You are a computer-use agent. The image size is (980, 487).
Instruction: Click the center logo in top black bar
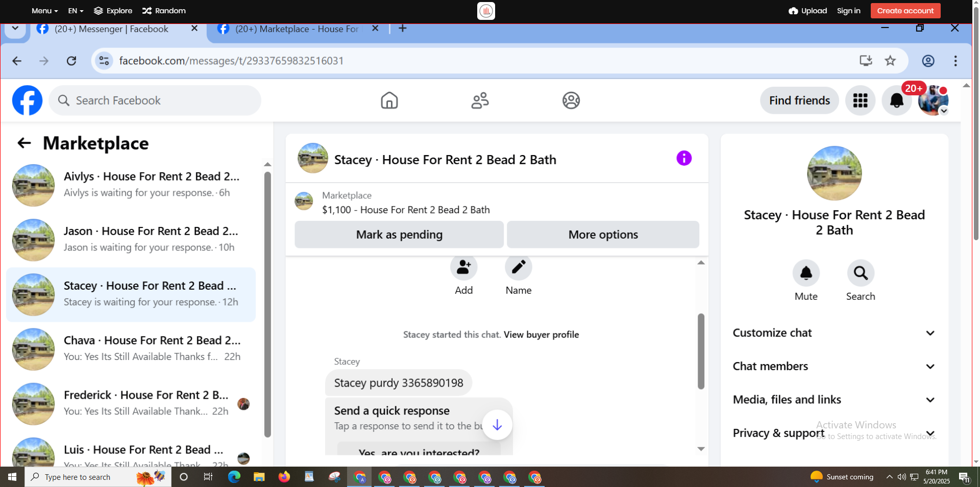click(x=486, y=11)
